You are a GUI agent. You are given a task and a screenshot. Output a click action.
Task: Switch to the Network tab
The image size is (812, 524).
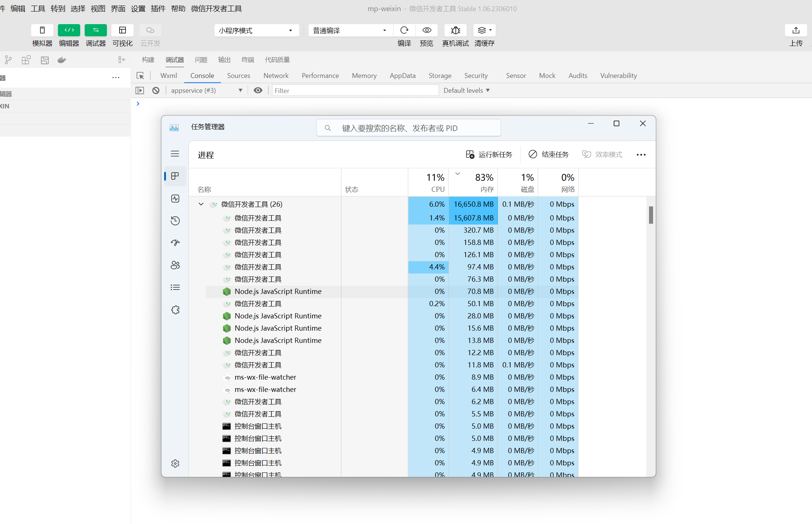[x=276, y=76]
